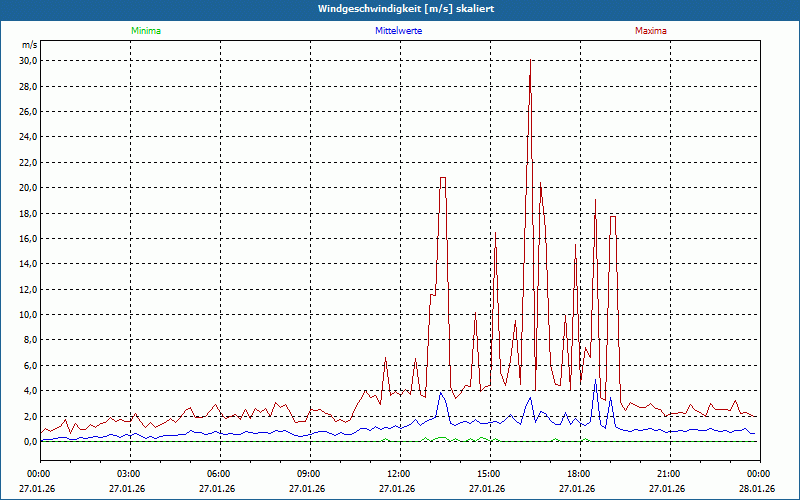Select the red "Maxima" legend label
The height and width of the screenshot is (500, 800).
pyautogui.click(x=651, y=31)
